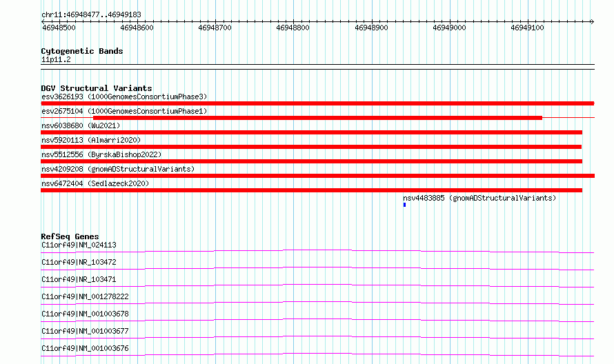Click the chr11:46948477..46949183 coordinate label

[91, 14]
